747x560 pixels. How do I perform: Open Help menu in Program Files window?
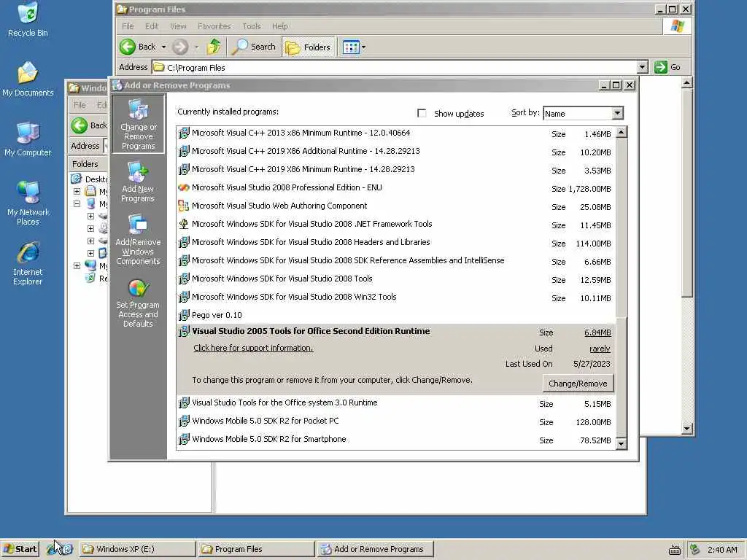point(279,26)
